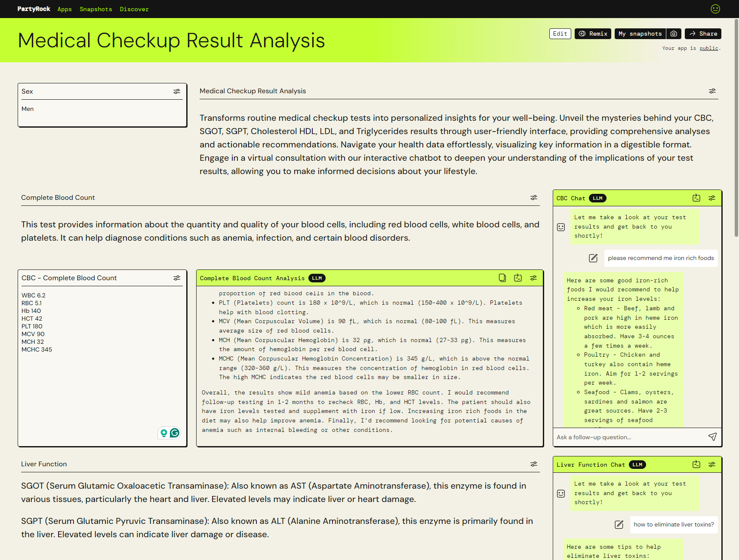Export the Complete Blood Count Analysis result

tap(517, 278)
